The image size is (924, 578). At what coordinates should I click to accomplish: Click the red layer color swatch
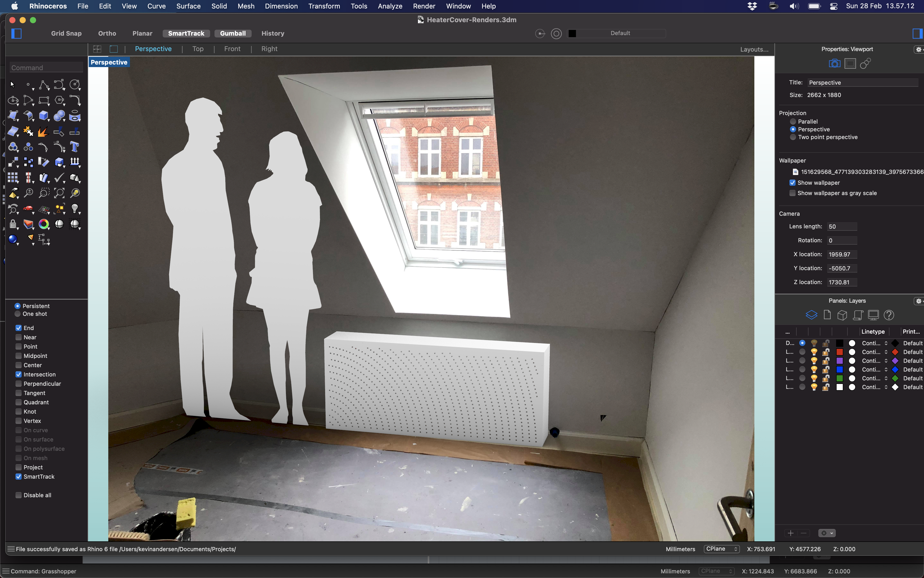[x=840, y=352]
